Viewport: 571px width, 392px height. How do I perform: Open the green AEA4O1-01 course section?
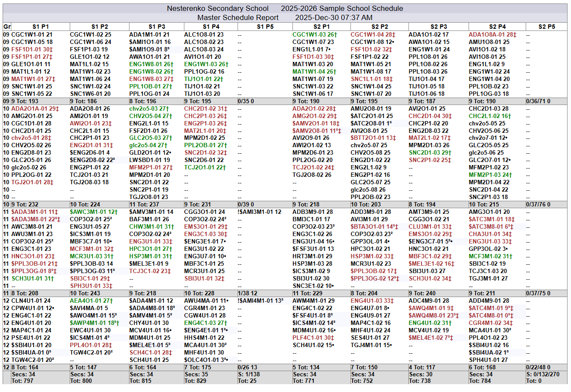point(91,301)
